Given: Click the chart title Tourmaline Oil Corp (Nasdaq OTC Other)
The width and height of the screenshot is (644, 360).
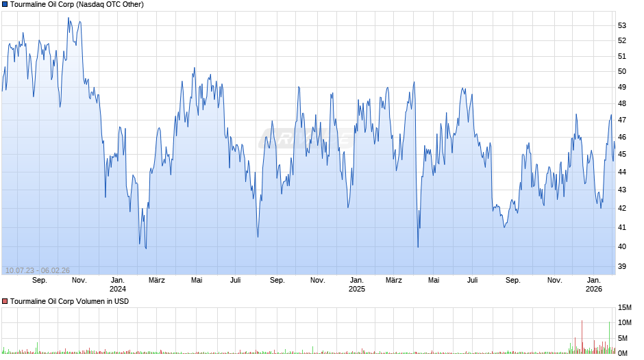Looking at the screenshot, I should (77, 5).
